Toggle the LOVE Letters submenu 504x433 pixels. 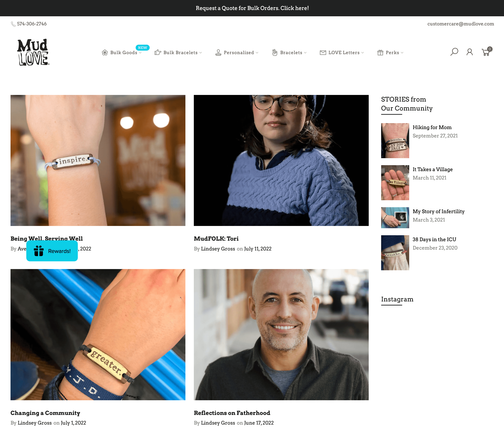[363, 52]
